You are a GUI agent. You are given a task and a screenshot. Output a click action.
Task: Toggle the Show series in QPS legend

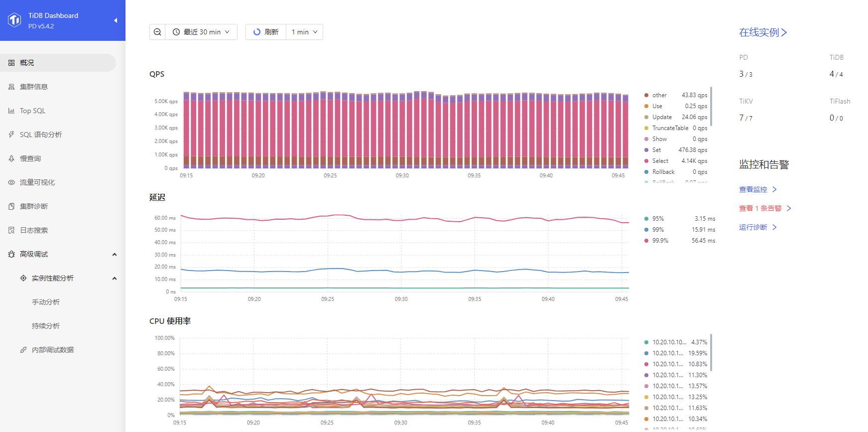point(675,139)
